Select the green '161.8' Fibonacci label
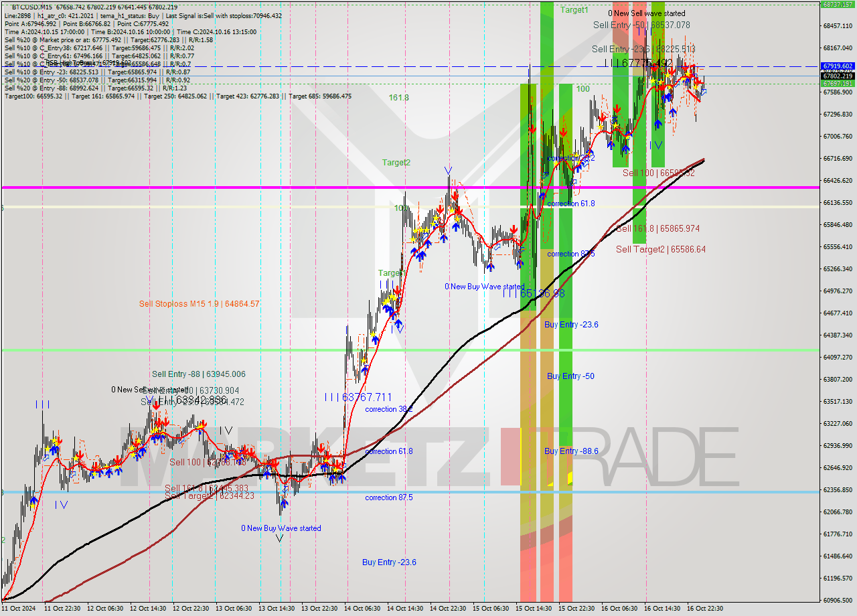The height and width of the screenshot is (616, 857). [398, 98]
